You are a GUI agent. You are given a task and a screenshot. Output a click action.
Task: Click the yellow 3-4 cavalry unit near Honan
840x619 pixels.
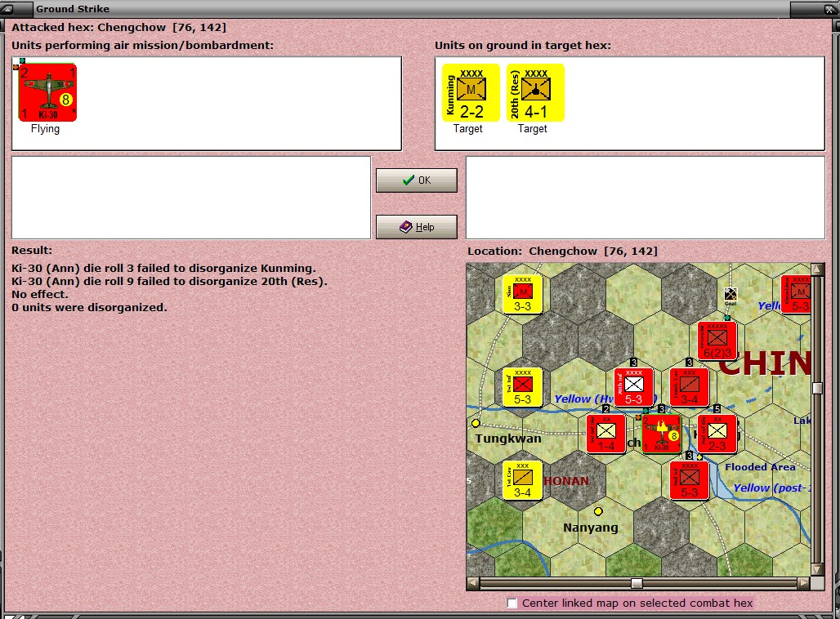522,480
